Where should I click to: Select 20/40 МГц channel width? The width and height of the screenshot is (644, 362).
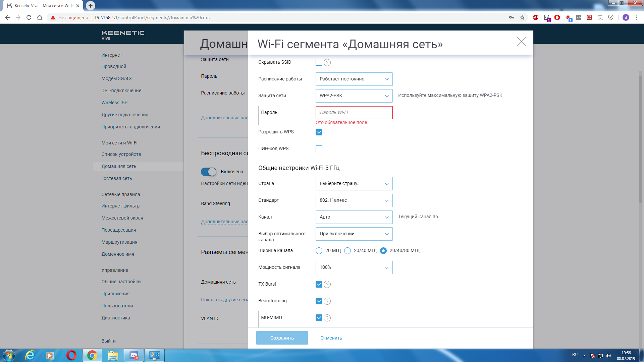coord(347,251)
